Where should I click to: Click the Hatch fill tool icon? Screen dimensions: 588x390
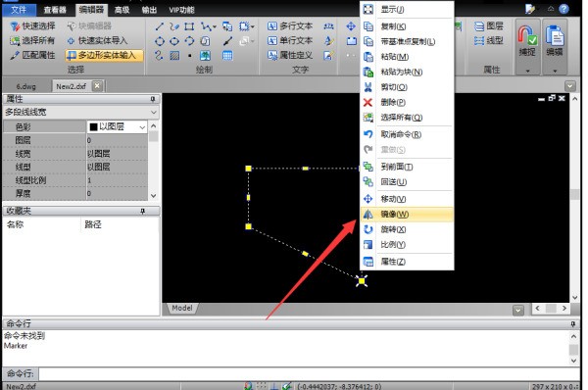tap(174, 56)
